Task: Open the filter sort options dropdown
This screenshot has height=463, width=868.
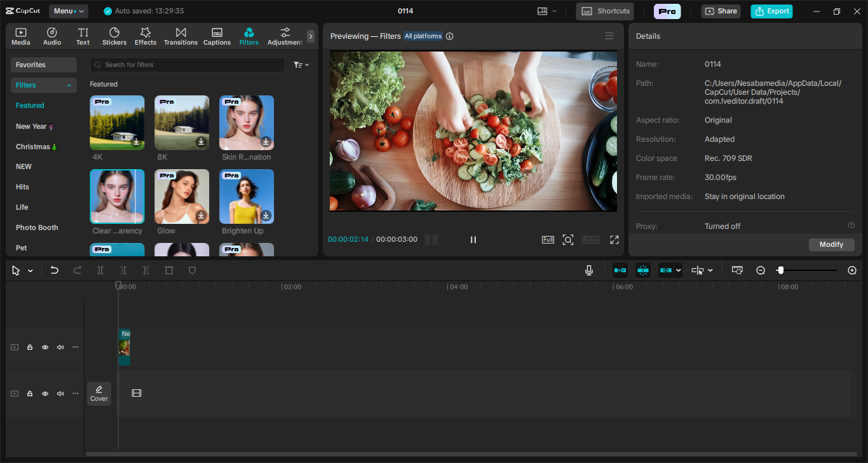Action: click(301, 65)
